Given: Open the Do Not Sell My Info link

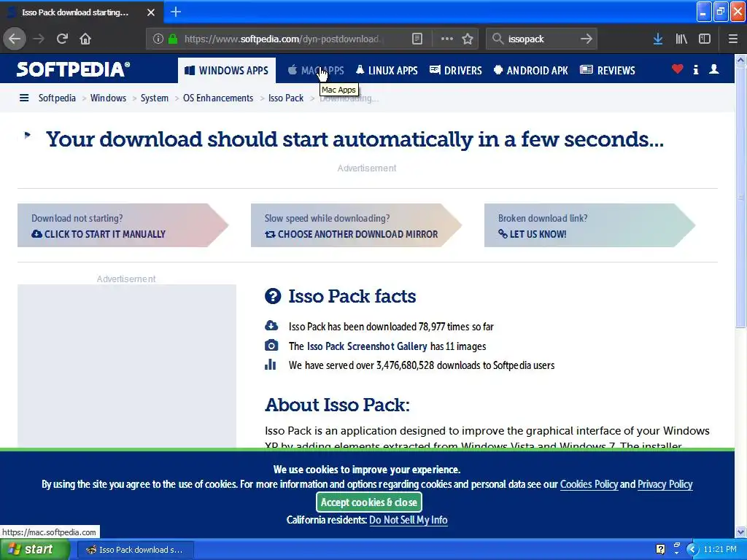Looking at the screenshot, I should (409, 520).
